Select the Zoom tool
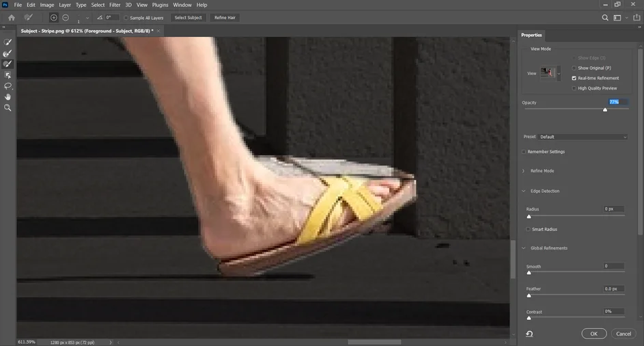 point(8,108)
